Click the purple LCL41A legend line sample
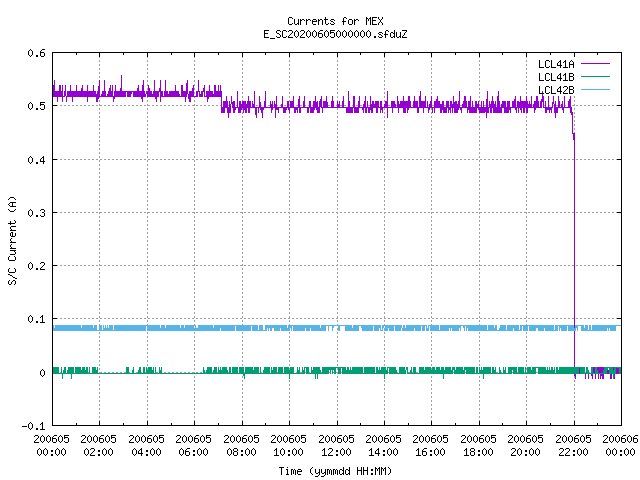 pos(595,64)
